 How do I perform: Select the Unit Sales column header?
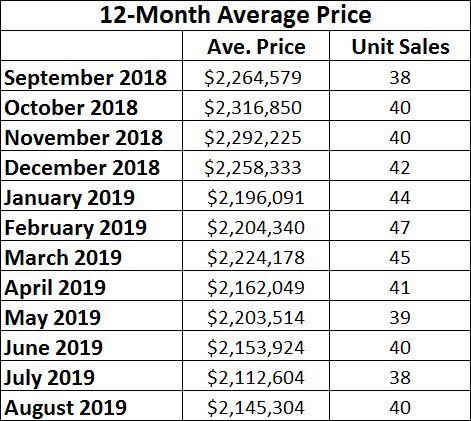point(400,46)
